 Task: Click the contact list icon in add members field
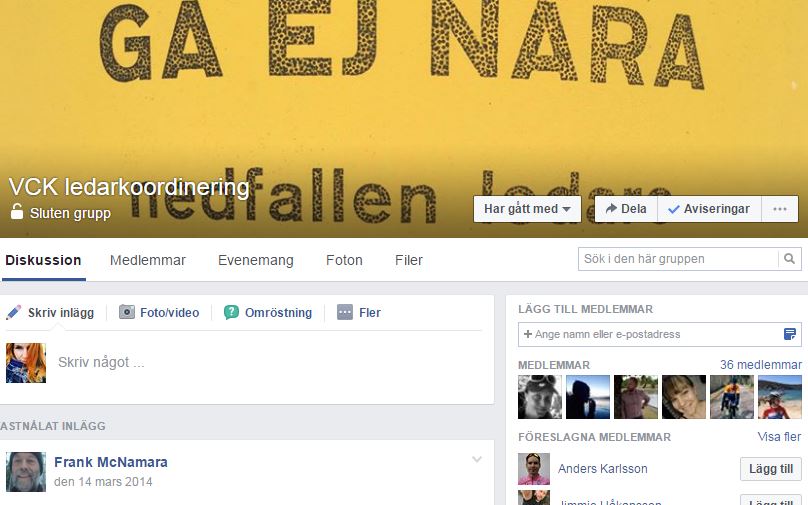pyautogui.click(x=789, y=334)
